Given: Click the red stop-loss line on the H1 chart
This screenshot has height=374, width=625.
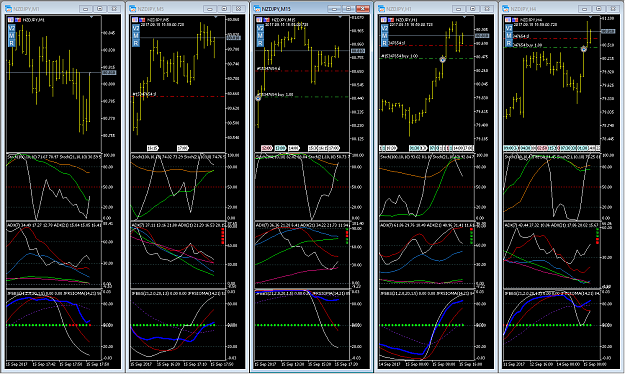Looking at the screenshot, I should pos(427,45).
